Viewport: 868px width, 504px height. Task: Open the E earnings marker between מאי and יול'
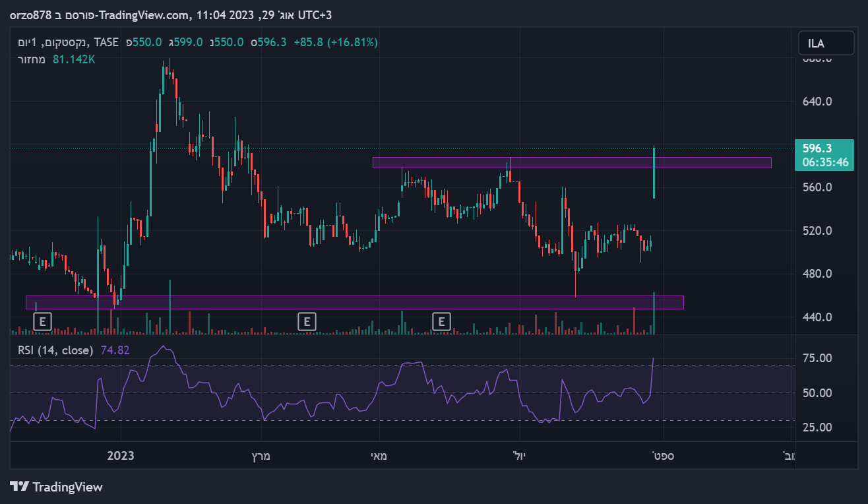point(441,321)
